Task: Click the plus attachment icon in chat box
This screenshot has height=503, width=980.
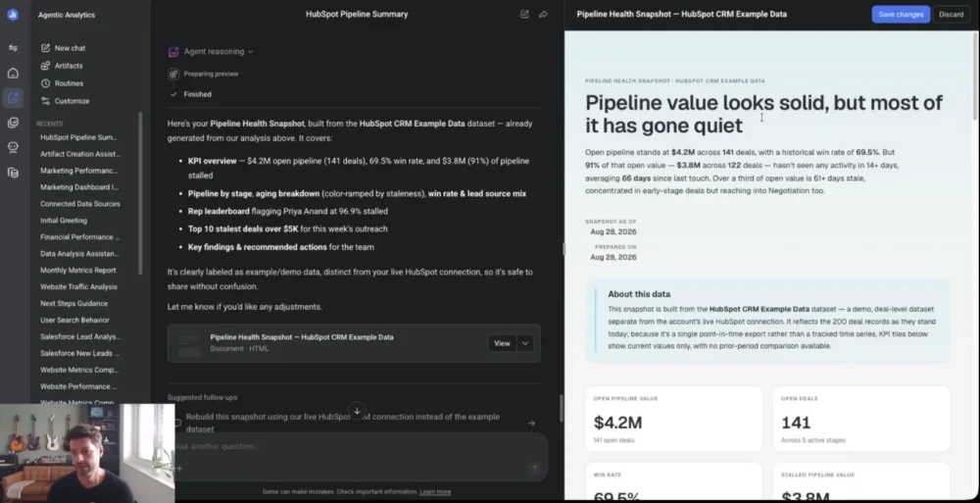Action: 178,468
